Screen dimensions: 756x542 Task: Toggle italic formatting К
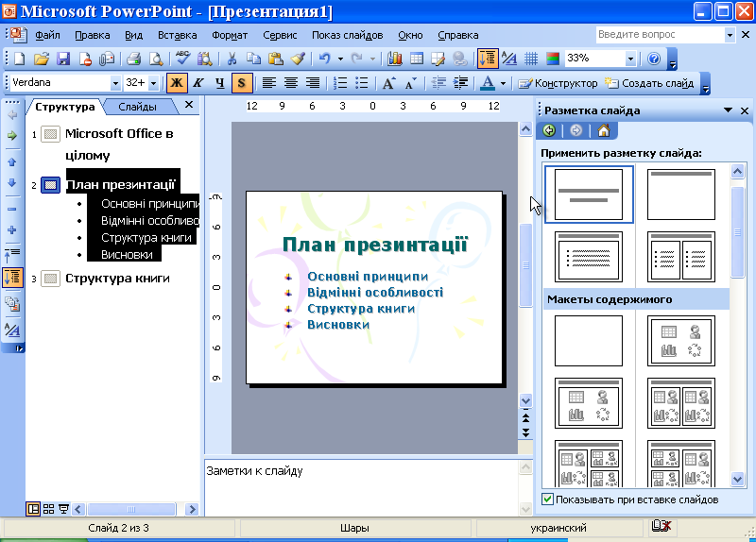[198, 83]
